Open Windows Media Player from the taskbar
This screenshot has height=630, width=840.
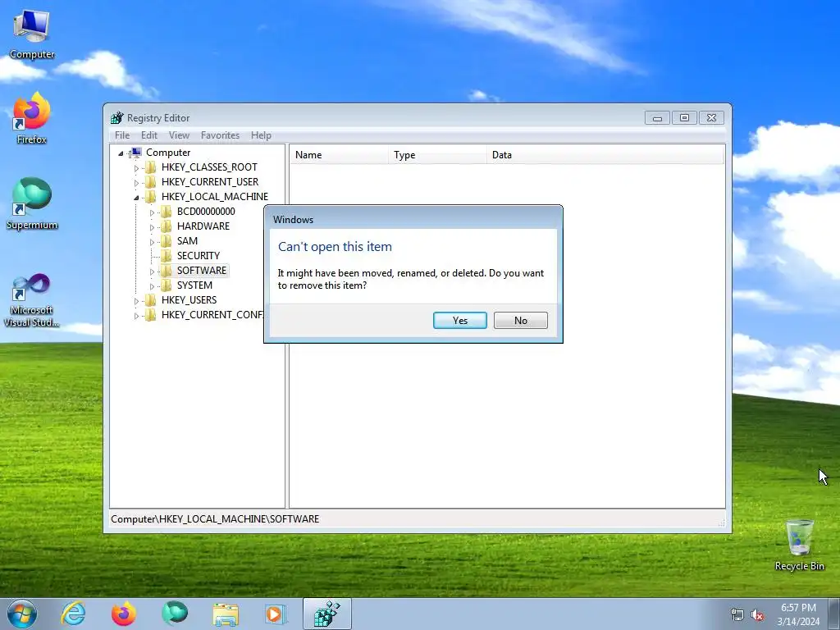[276, 614]
